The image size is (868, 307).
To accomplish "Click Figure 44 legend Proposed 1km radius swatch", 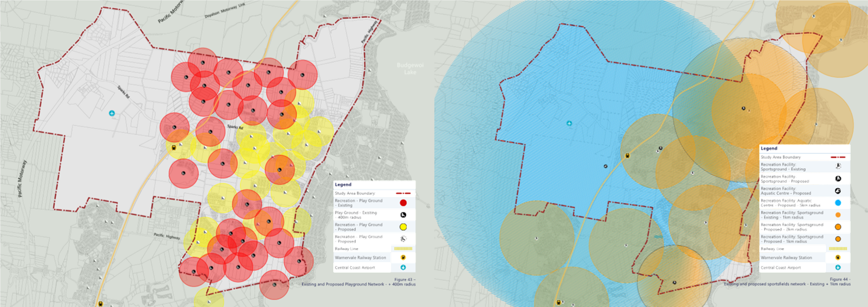I will coord(838,239).
